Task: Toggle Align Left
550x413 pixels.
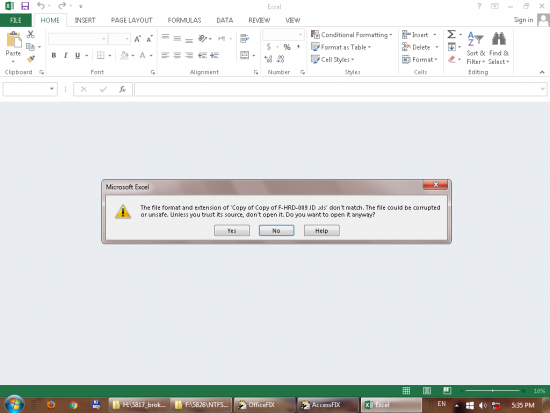Action: pyautogui.click(x=166, y=55)
